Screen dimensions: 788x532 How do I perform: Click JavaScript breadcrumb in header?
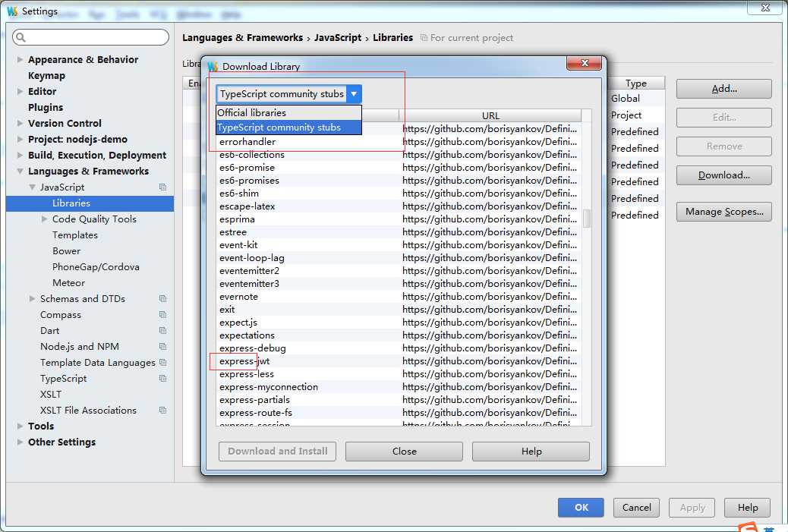338,38
